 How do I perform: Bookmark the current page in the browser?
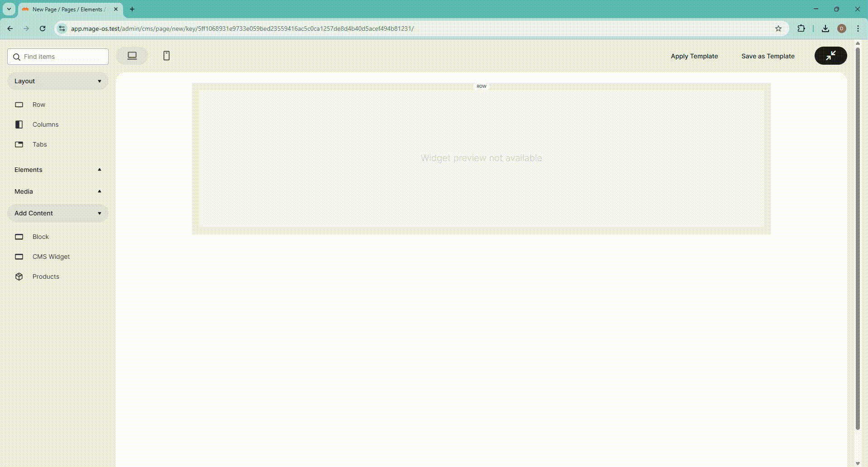tap(778, 29)
